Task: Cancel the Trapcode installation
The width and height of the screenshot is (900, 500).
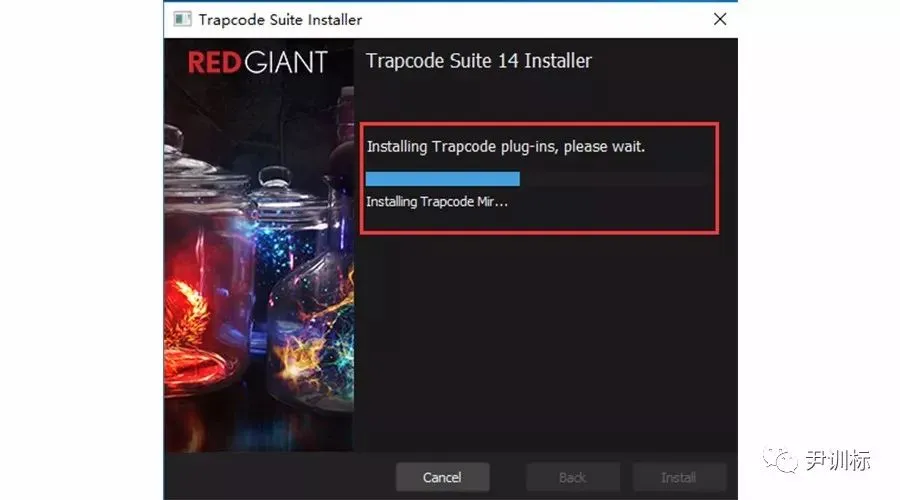Action: pyautogui.click(x=442, y=477)
